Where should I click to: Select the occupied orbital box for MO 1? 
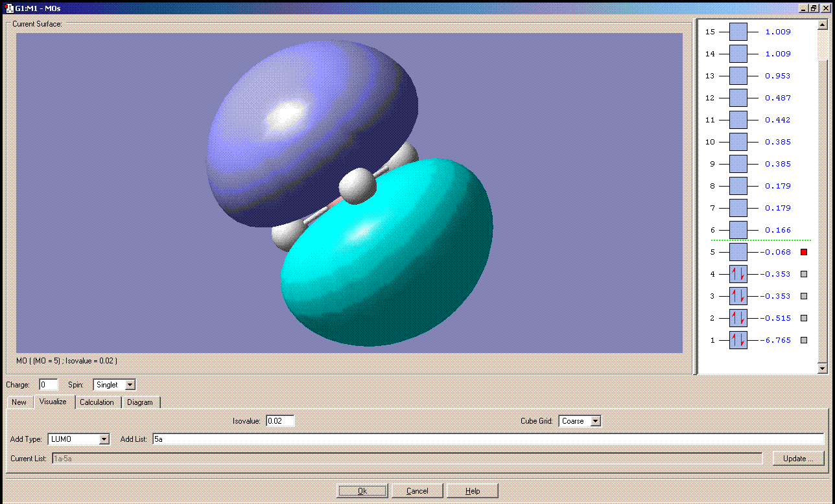click(x=738, y=340)
